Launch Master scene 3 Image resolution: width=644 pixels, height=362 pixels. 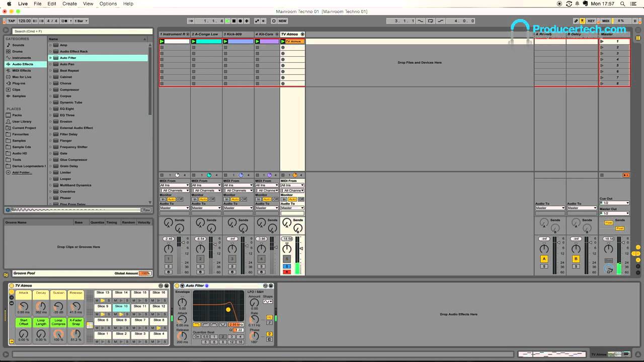point(602,53)
